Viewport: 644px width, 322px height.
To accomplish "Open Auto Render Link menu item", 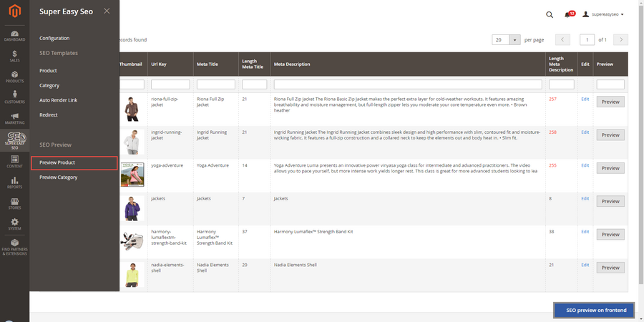I will click(59, 100).
